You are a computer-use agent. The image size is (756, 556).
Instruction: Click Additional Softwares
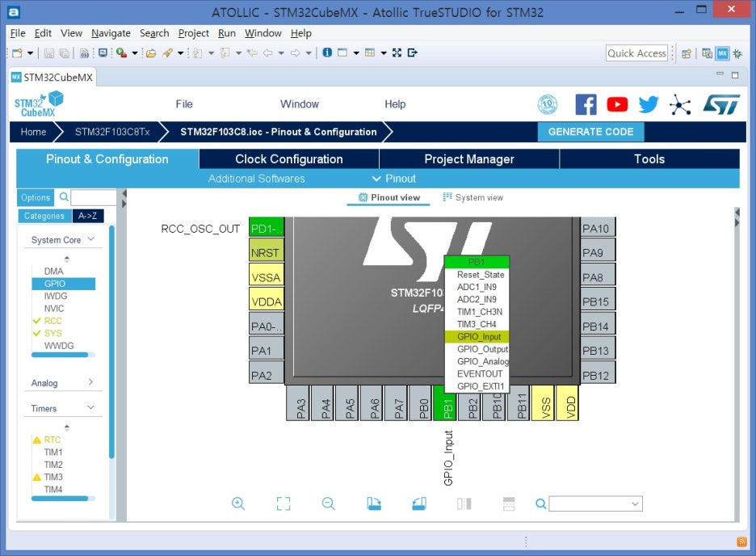click(x=257, y=179)
